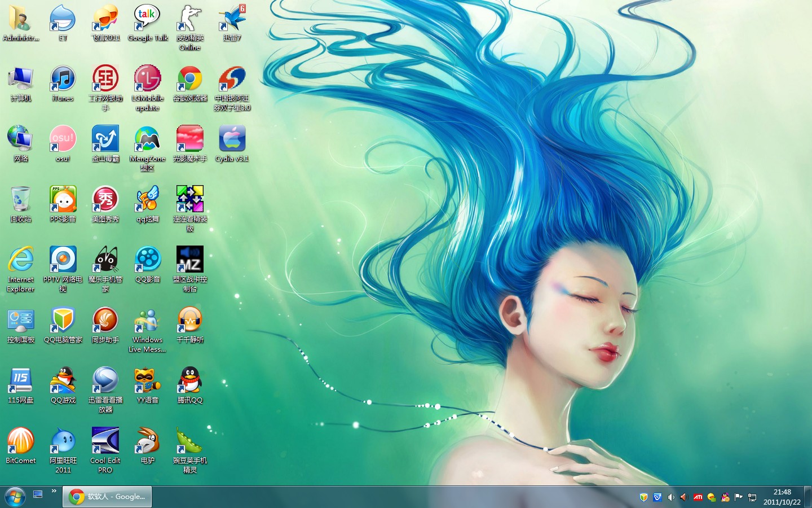Open PPS影音 shortcut
The image size is (812, 508).
[63, 205]
